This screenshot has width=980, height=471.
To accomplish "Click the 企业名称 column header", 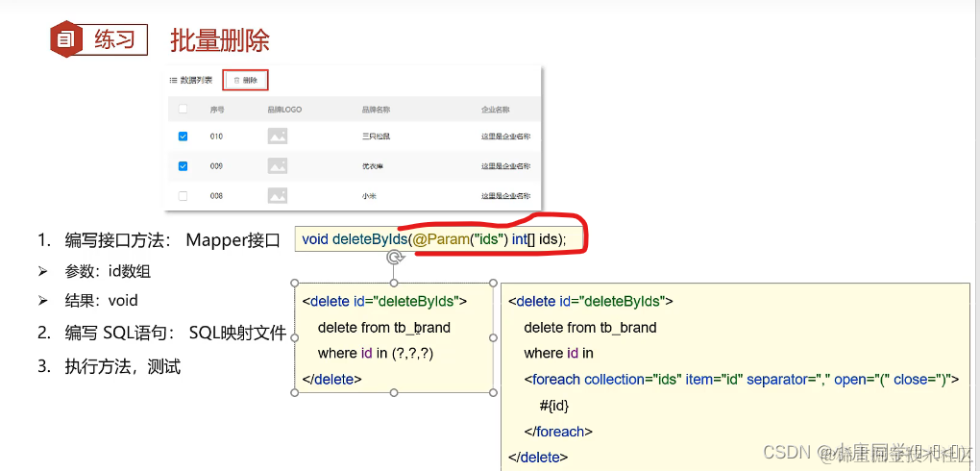I will click(x=495, y=109).
